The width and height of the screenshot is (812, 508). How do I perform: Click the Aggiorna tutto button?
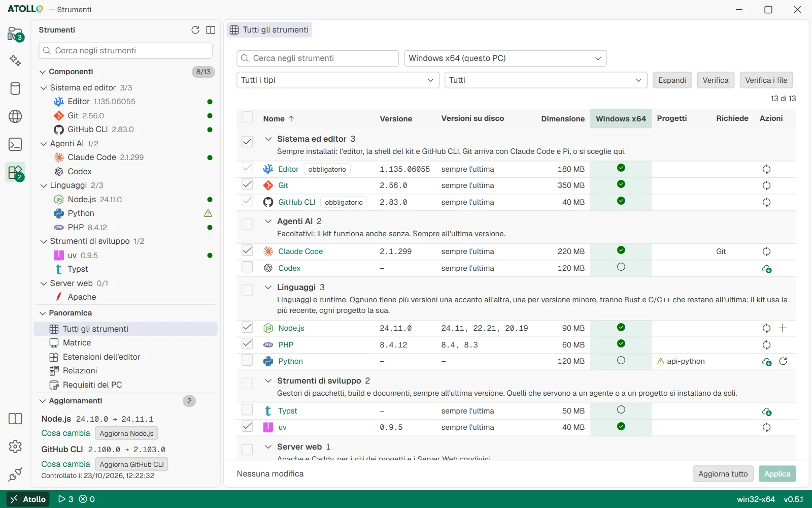(723, 474)
